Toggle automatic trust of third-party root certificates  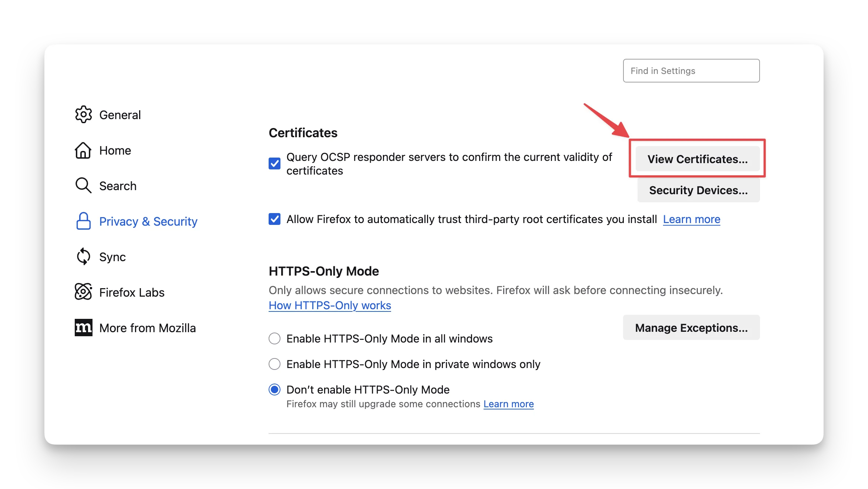click(275, 219)
